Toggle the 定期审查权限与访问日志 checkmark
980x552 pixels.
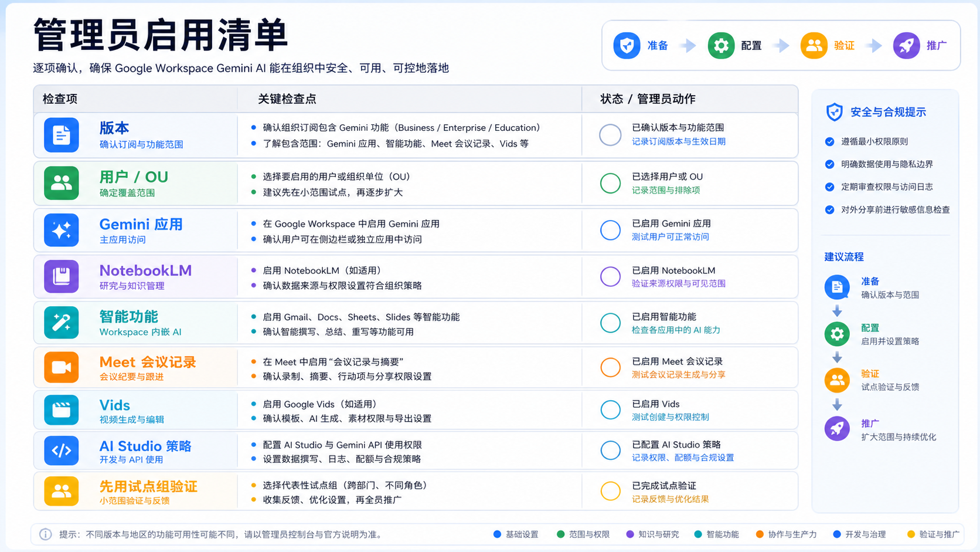click(x=829, y=187)
